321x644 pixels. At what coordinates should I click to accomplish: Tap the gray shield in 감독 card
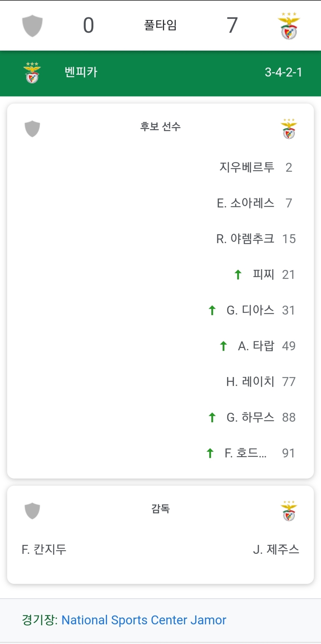tap(32, 511)
